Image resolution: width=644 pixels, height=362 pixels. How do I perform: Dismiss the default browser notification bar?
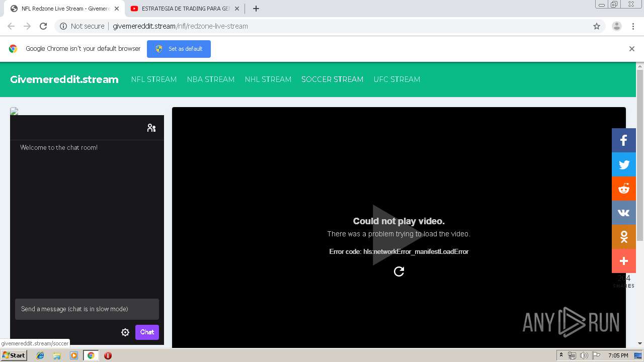coord(632,49)
